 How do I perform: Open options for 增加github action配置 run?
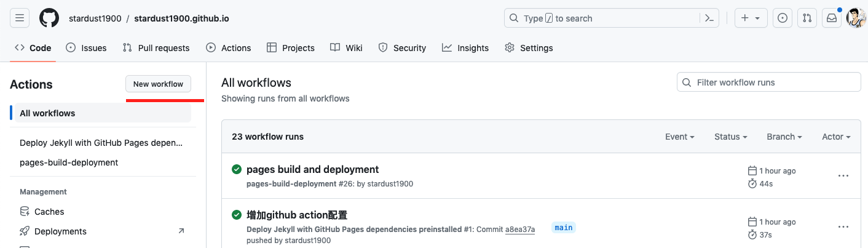(x=843, y=227)
